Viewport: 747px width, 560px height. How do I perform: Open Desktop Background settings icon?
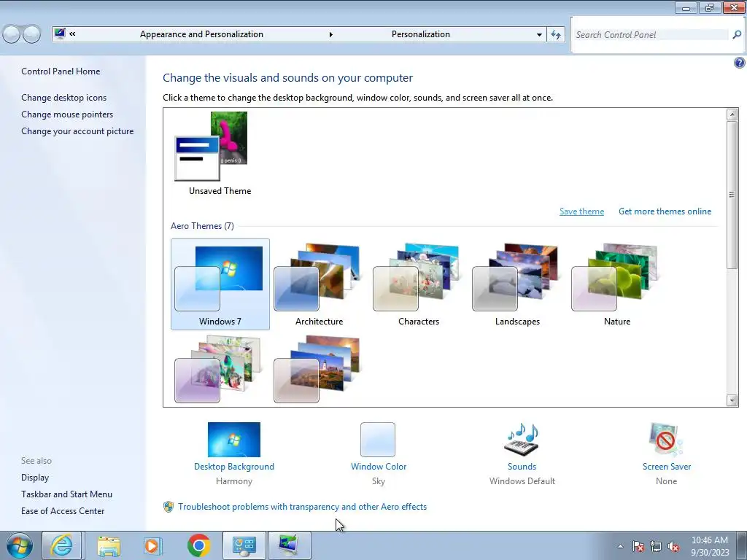(x=234, y=440)
